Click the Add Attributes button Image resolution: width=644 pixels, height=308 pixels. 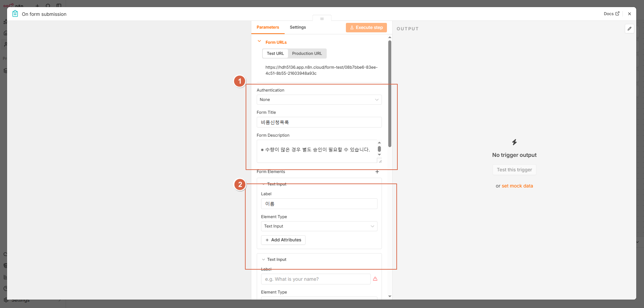click(283, 240)
